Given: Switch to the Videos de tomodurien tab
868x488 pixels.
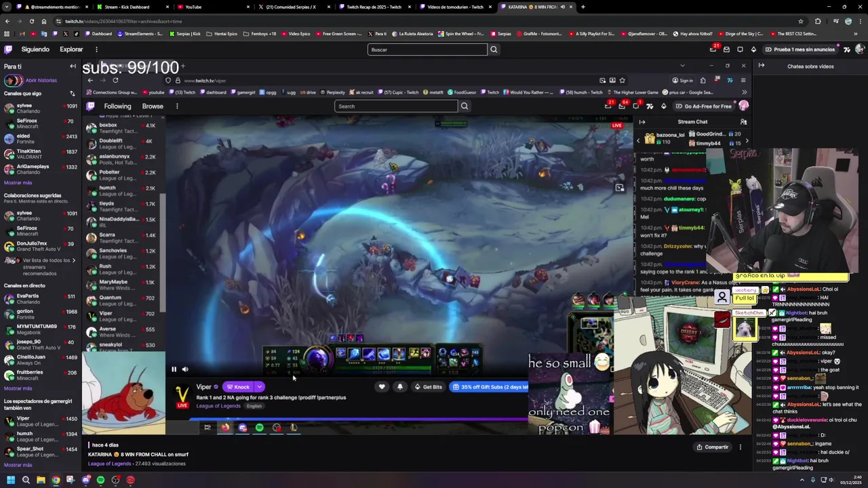Looking at the screenshot, I should [x=455, y=7].
